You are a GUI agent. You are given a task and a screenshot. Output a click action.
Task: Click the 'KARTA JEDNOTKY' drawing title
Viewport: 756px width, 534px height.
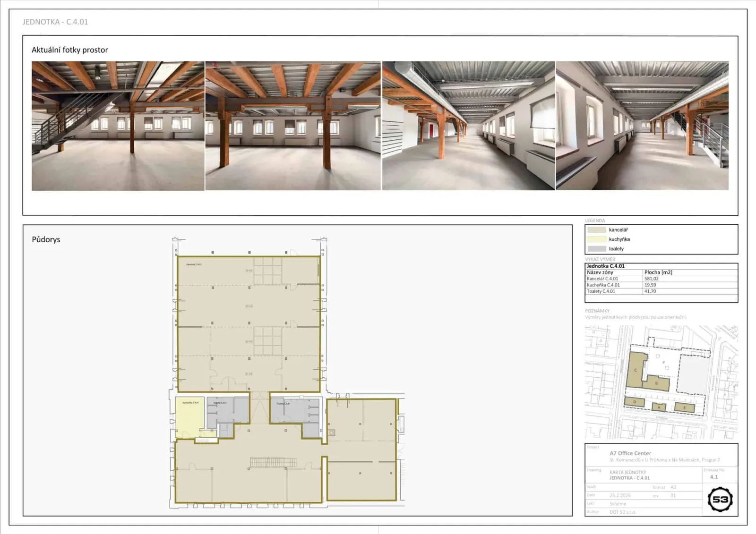[628, 472]
